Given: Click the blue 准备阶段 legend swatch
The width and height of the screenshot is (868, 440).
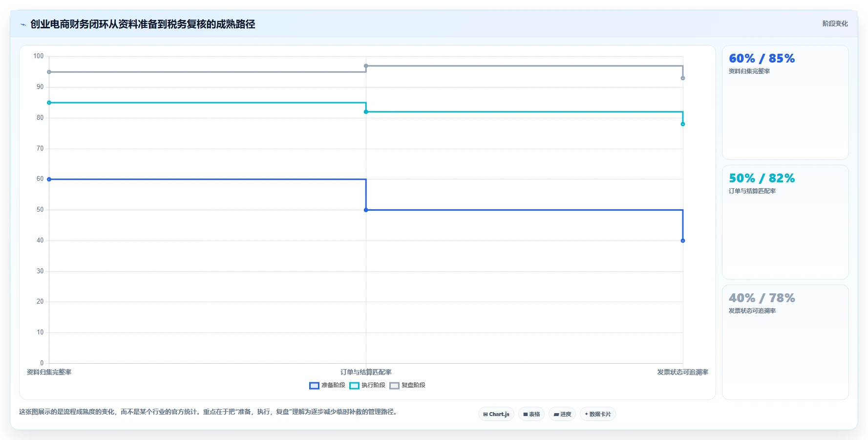Looking at the screenshot, I should coord(314,386).
